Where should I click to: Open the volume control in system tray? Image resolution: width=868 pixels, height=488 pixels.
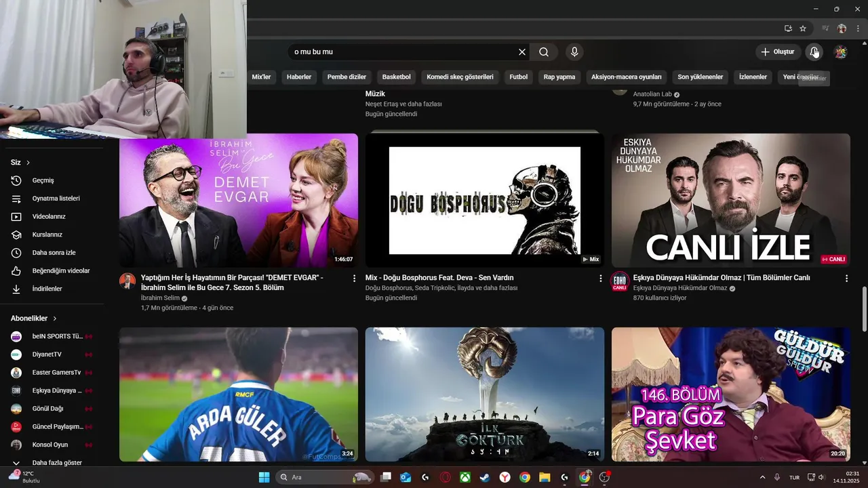coord(821,477)
